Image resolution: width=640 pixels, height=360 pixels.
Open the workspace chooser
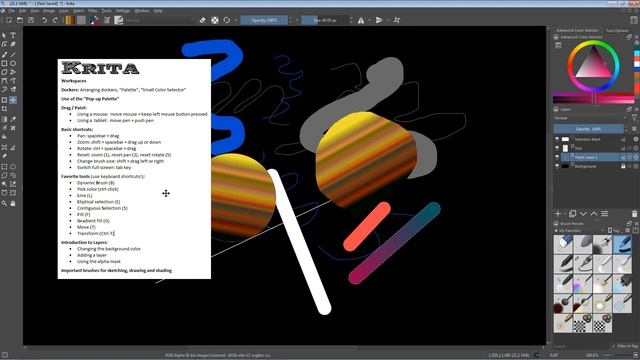634,20
